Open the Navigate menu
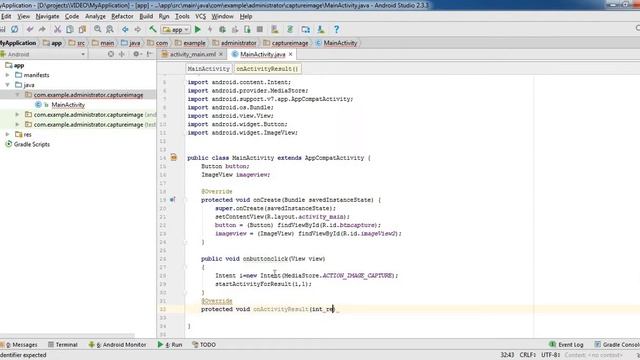640x360 pixels. click(x=47, y=16)
